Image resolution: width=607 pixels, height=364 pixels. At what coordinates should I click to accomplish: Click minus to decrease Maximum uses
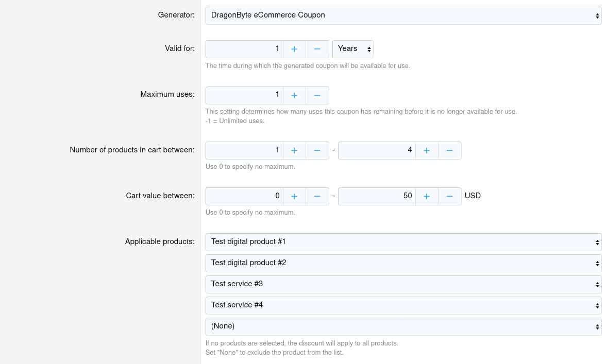(317, 96)
